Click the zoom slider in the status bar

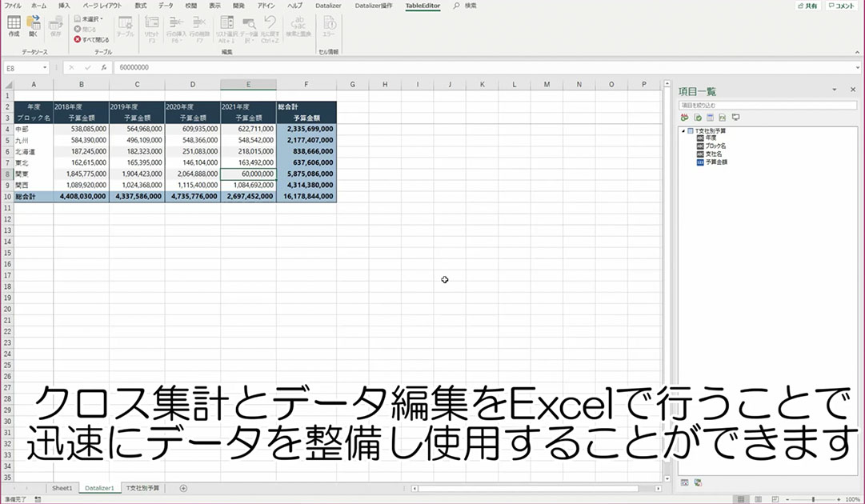813,499
